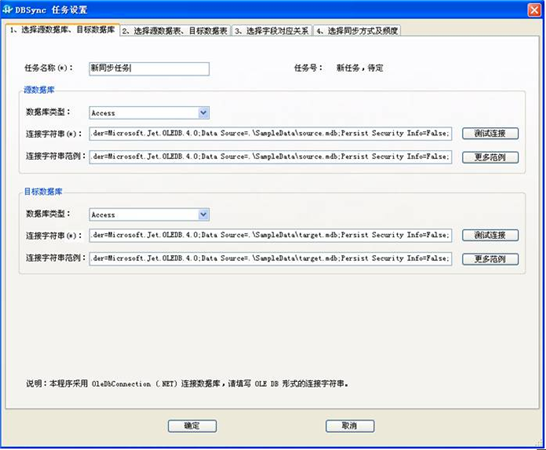Screen dimensions: 546x450
Task: Open tab 4 选择同步方式及频度
Action: point(357,31)
